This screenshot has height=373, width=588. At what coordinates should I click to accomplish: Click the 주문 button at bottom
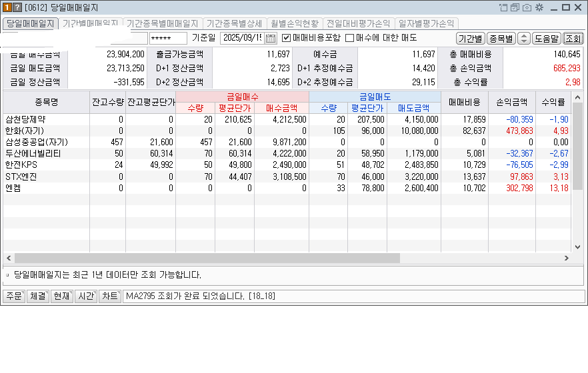(14, 296)
